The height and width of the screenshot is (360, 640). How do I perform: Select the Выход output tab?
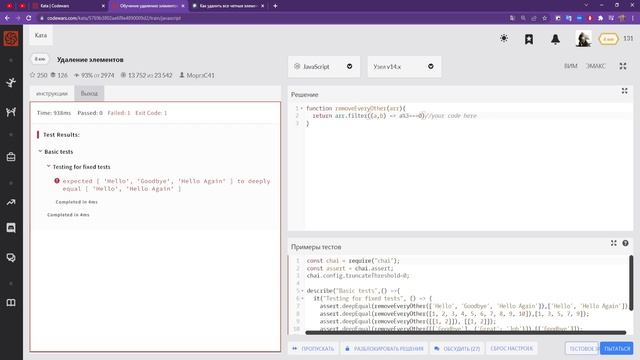tap(89, 93)
